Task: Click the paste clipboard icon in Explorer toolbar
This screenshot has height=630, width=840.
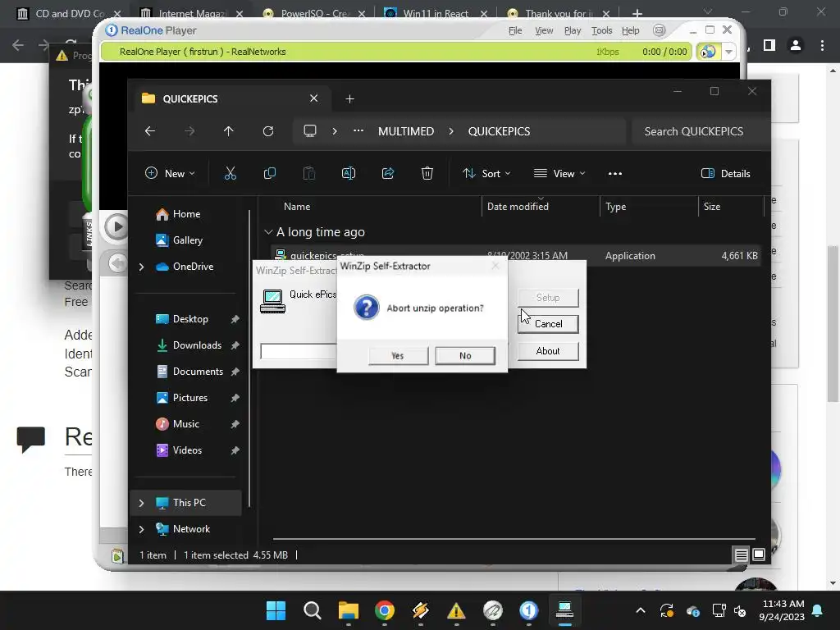Action: pyautogui.click(x=309, y=174)
